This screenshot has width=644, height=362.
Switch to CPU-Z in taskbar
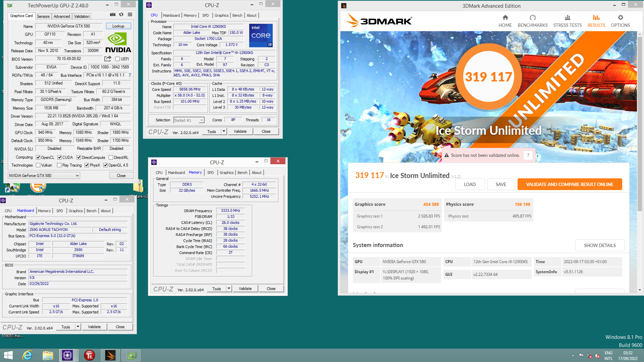pyautogui.click(x=67, y=355)
